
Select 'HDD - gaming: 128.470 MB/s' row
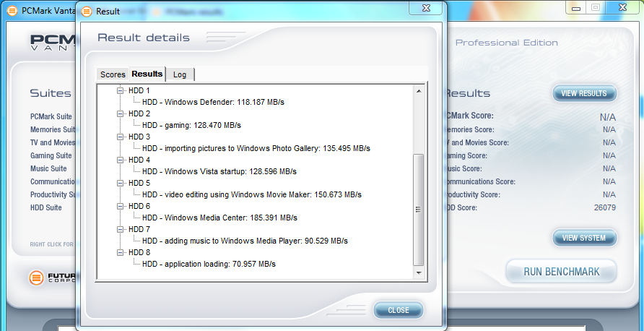[x=191, y=125]
